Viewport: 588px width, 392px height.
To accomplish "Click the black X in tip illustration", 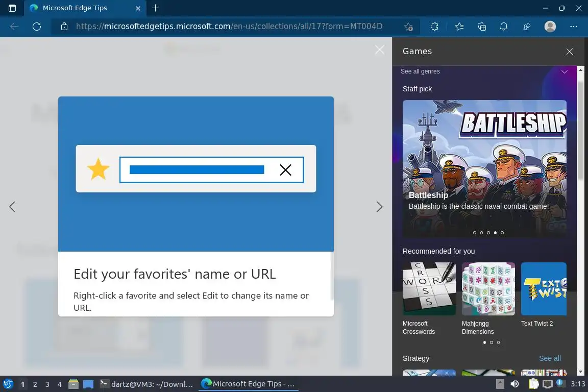I will coord(285,170).
